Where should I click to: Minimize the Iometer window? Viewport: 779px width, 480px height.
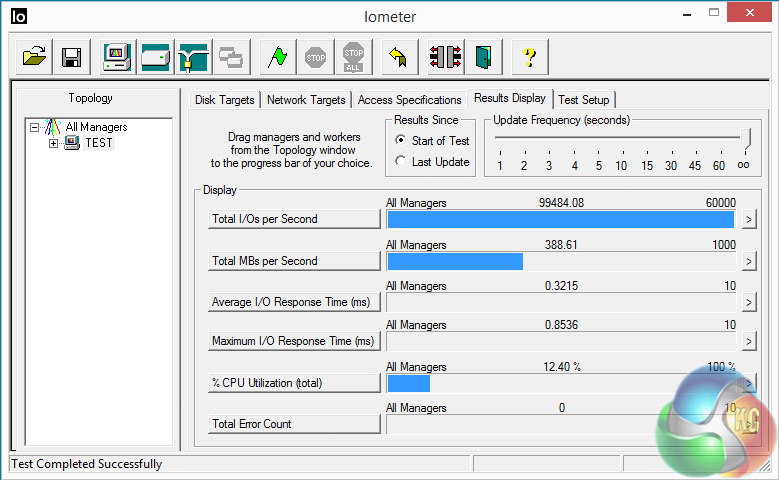coord(687,14)
